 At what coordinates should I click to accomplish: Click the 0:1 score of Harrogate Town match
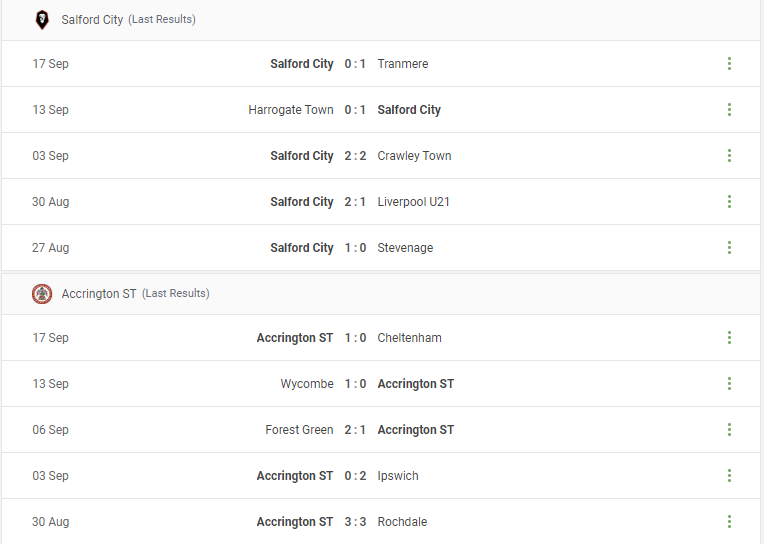[355, 110]
